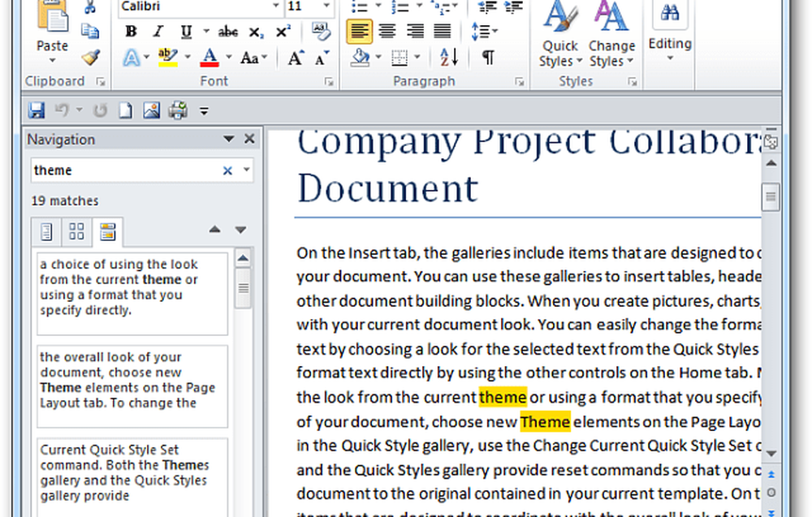Expand the Quick Styles gallery
The image size is (812, 517).
click(560, 37)
